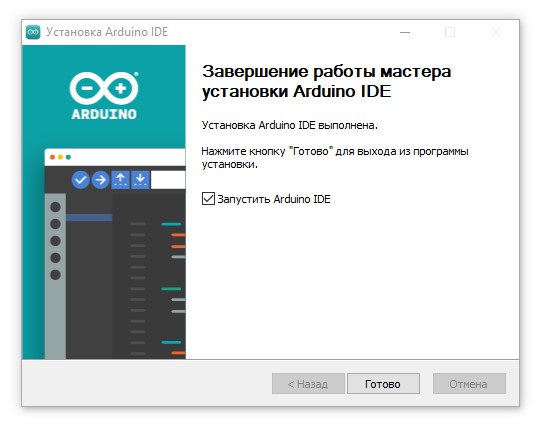The height and width of the screenshot is (425, 542).
Task: Click the square down-arrow icon in illustration
Action: pos(140,180)
